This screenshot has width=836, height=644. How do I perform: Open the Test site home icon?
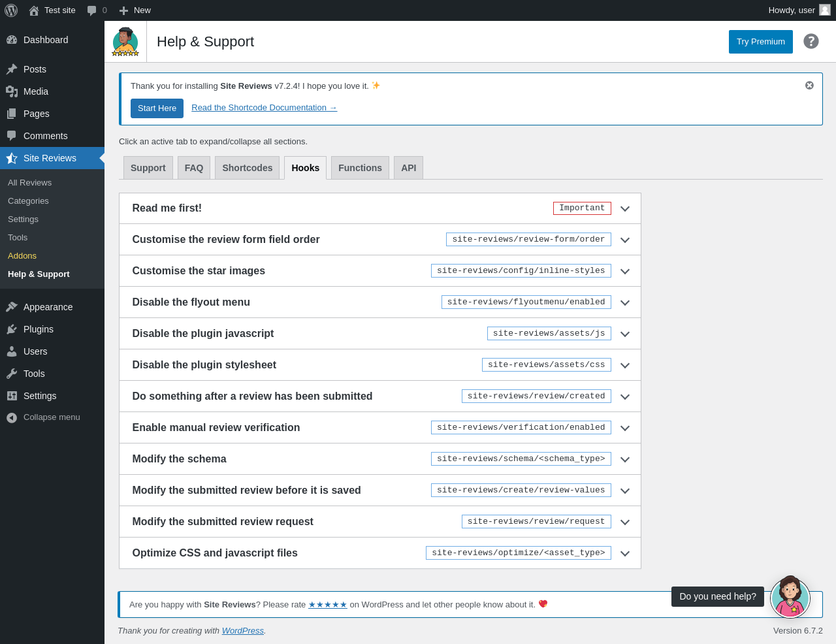(x=34, y=10)
